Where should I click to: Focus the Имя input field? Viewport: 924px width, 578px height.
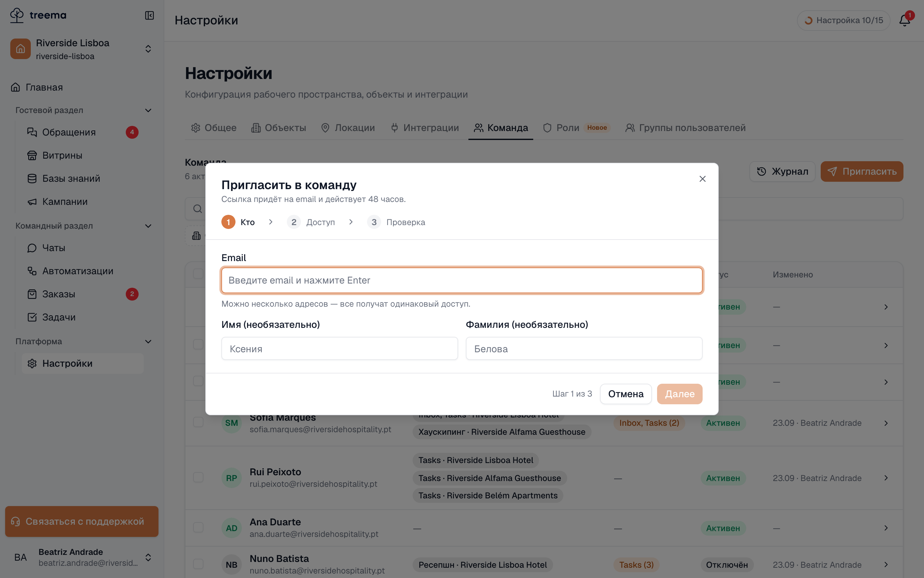coord(340,349)
